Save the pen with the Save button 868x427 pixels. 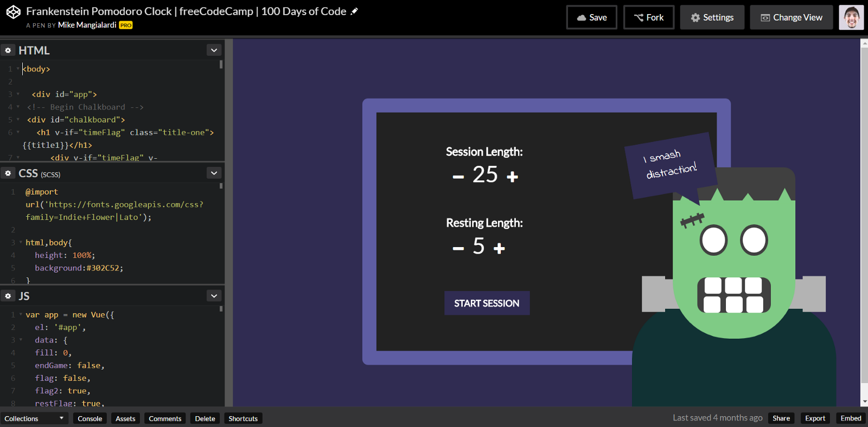(592, 17)
